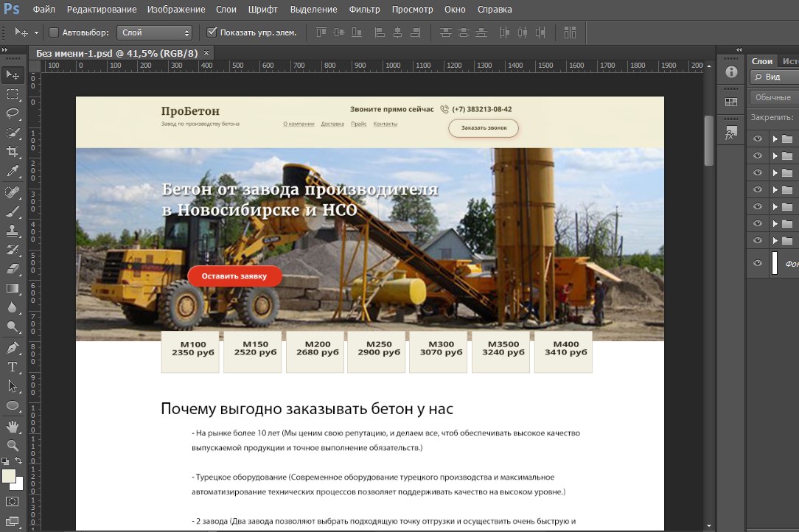
Task: Select the Clone Stamp tool
Action: pos(13,230)
